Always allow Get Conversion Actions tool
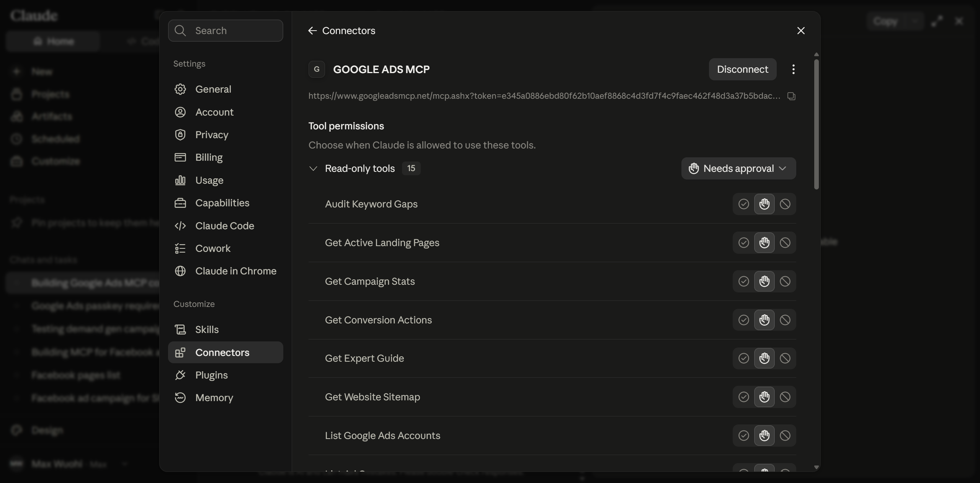This screenshot has height=483, width=980. [743, 320]
